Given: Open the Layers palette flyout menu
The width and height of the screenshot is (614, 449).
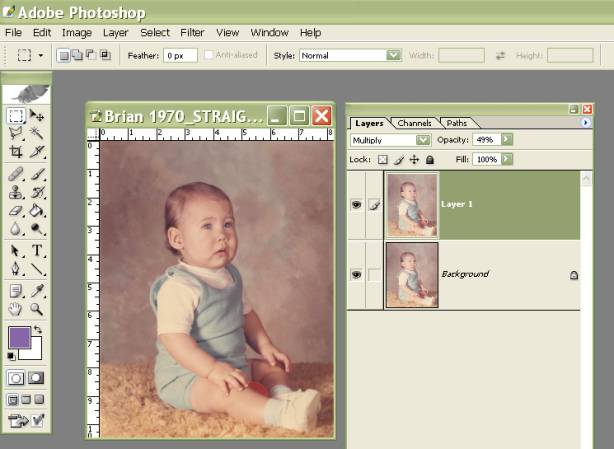Looking at the screenshot, I should (585, 123).
